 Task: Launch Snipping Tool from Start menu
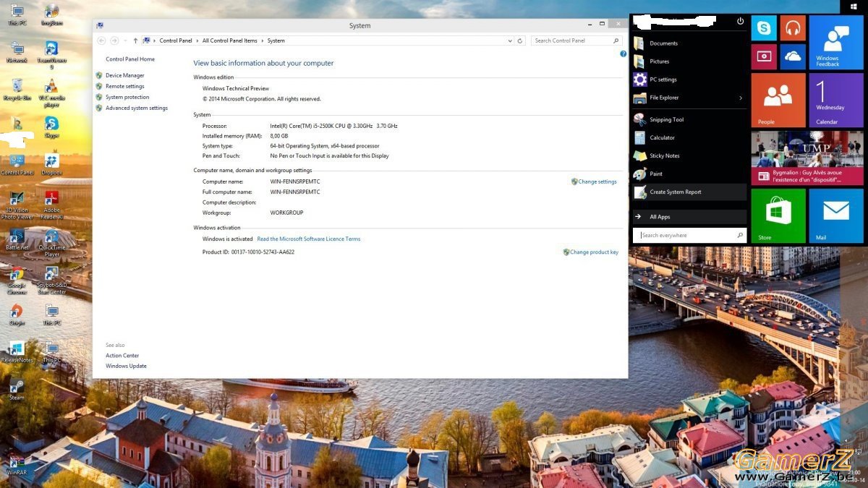pyautogui.click(x=689, y=119)
